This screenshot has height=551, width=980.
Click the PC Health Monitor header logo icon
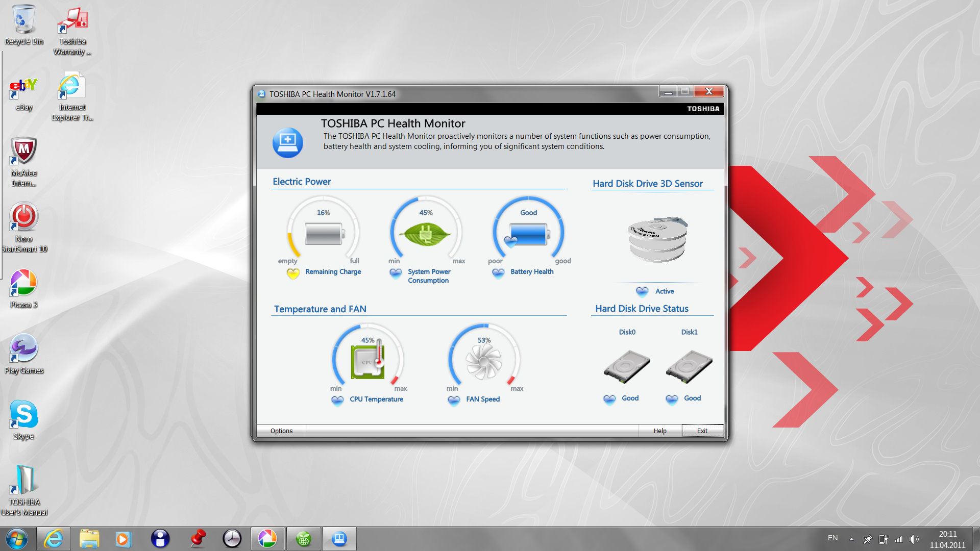click(288, 142)
